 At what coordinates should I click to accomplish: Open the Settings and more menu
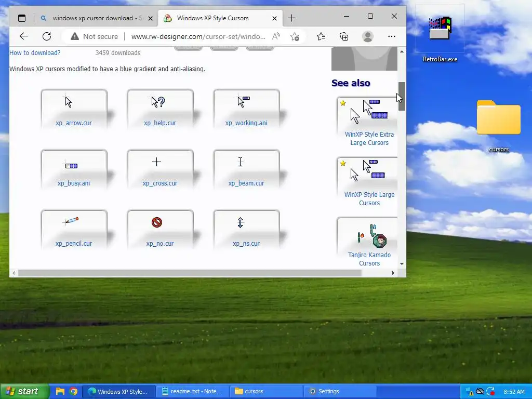(x=392, y=36)
